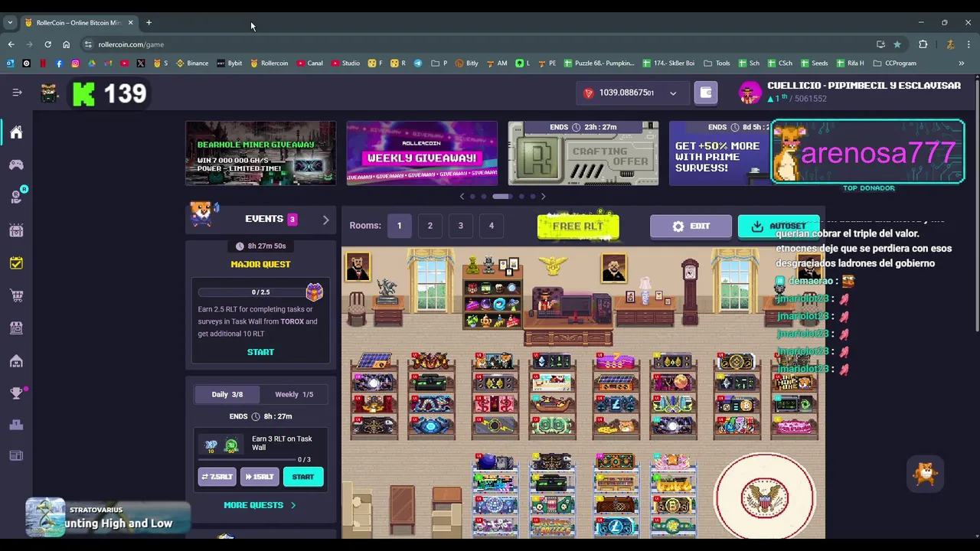
Task: Open the news page sidebar icon
Action: click(x=16, y=456)
